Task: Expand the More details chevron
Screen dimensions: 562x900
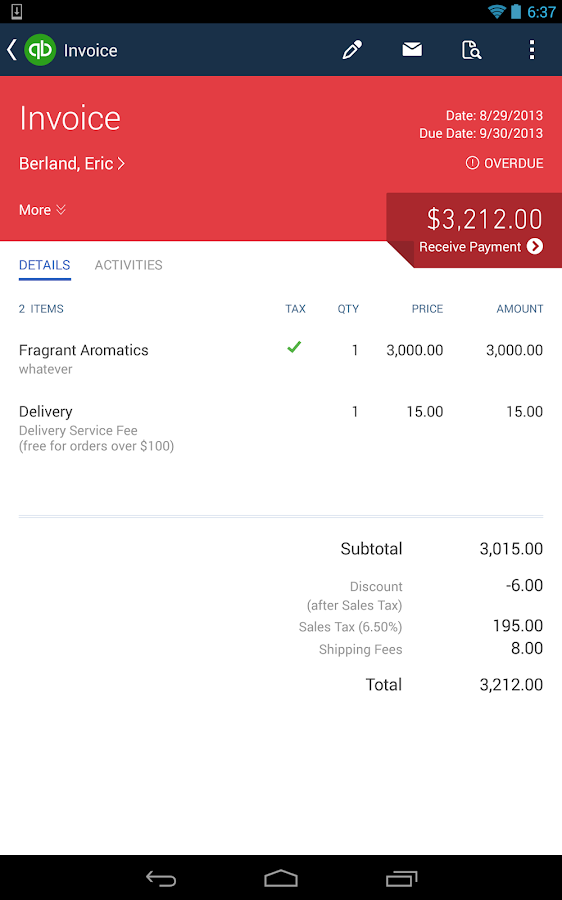Action: pos(42,210)
